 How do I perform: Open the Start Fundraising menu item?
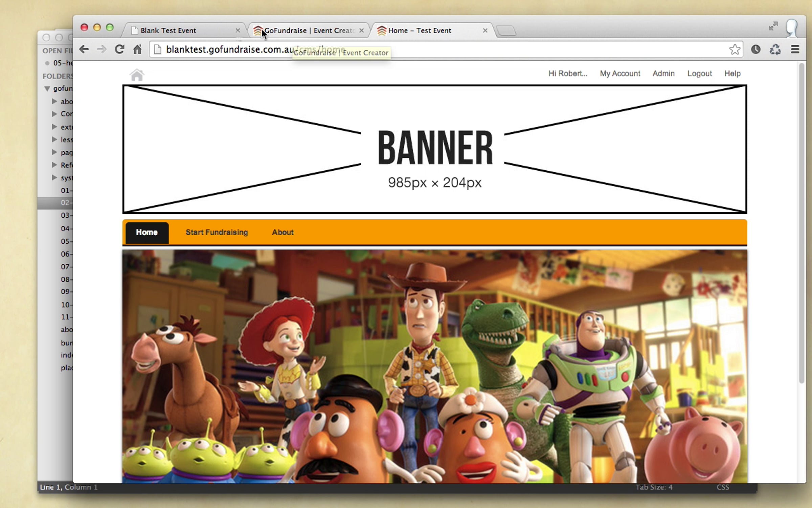(x=217, y=233)
